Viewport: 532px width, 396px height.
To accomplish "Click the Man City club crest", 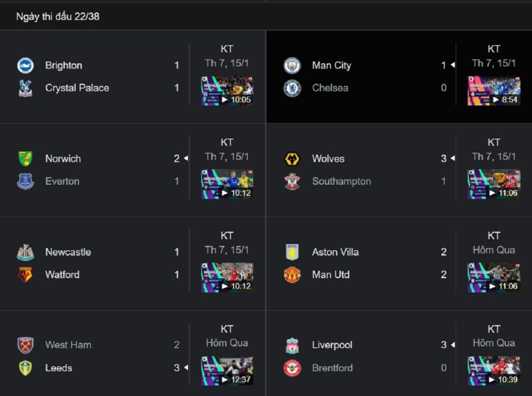I will (x=292, y=65).
